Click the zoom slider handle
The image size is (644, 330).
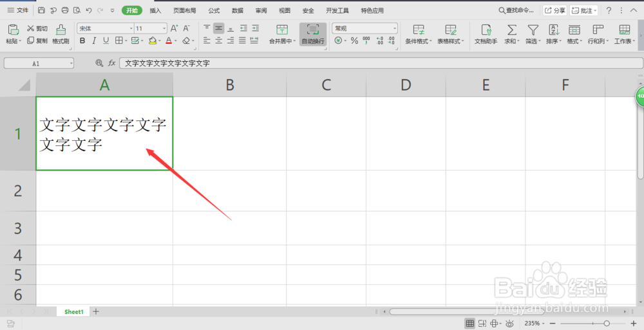(606, 324)
